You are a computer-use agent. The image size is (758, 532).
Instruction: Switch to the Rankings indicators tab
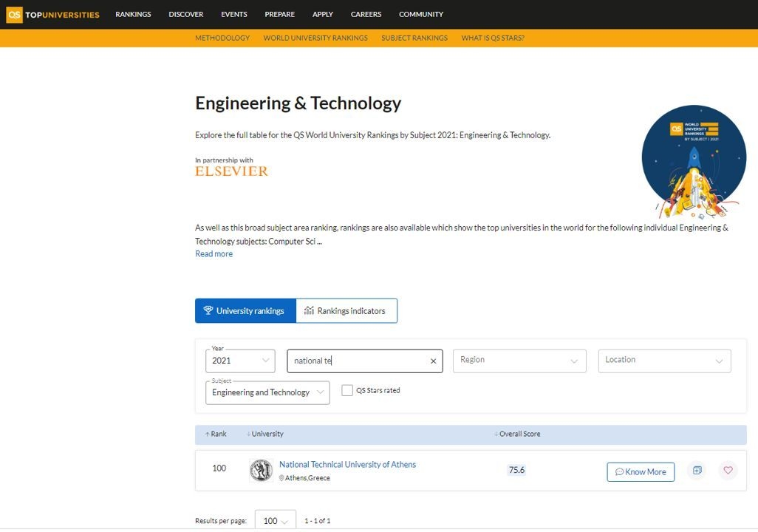(346, 311)
